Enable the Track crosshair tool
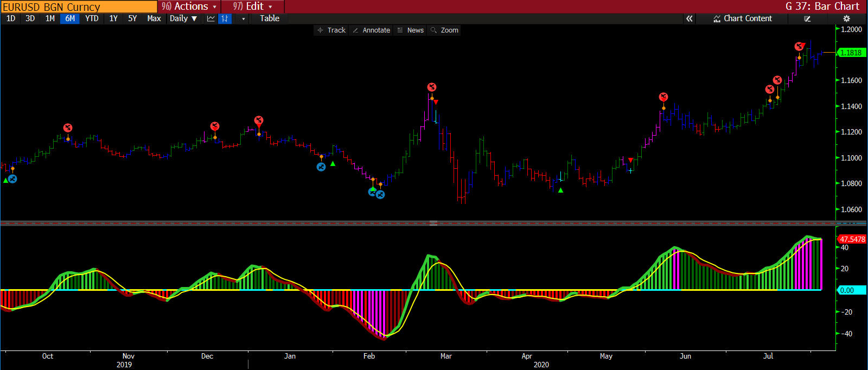 (x=331, y=30)
